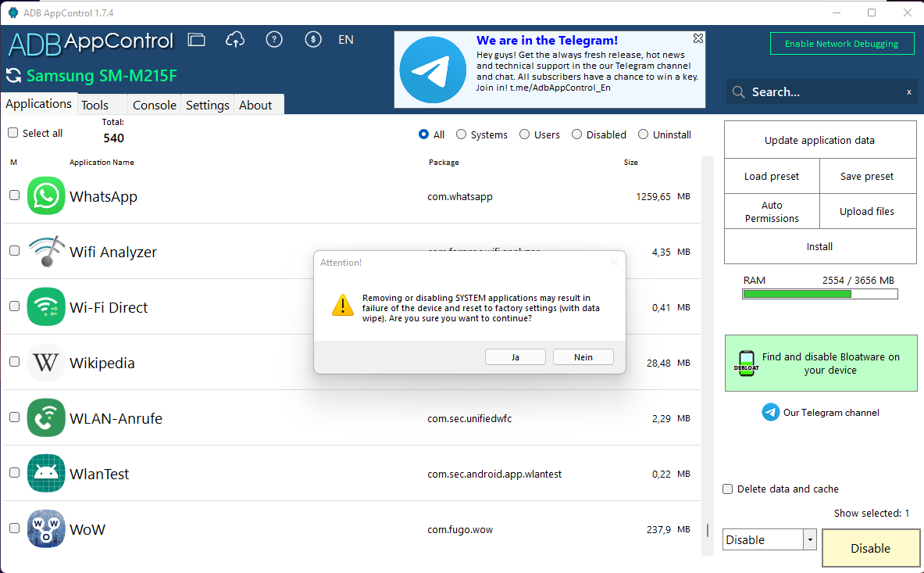
Task: Click the WoW app icon
Action: tap(46, 528)
